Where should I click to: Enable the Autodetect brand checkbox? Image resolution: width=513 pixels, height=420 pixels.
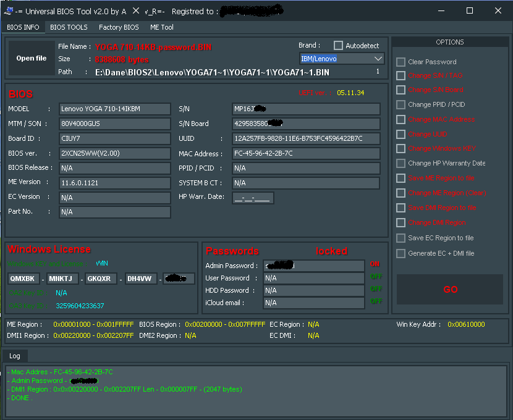pos(338,46)
